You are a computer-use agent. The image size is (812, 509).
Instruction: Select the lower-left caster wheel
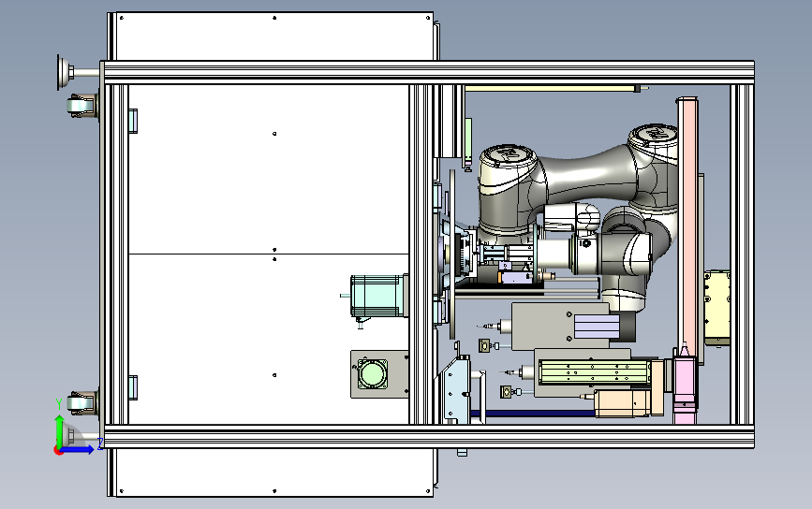(81, 402)
